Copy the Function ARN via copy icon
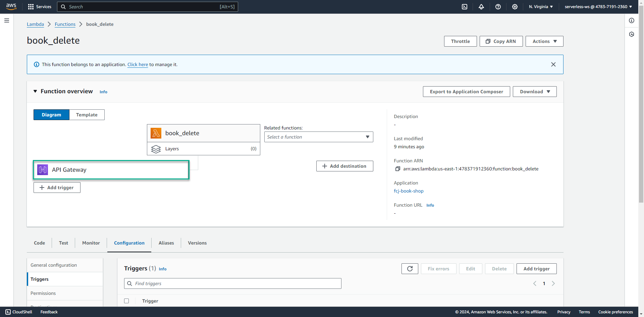Screen dimensions: 644x317 point(397,169)
